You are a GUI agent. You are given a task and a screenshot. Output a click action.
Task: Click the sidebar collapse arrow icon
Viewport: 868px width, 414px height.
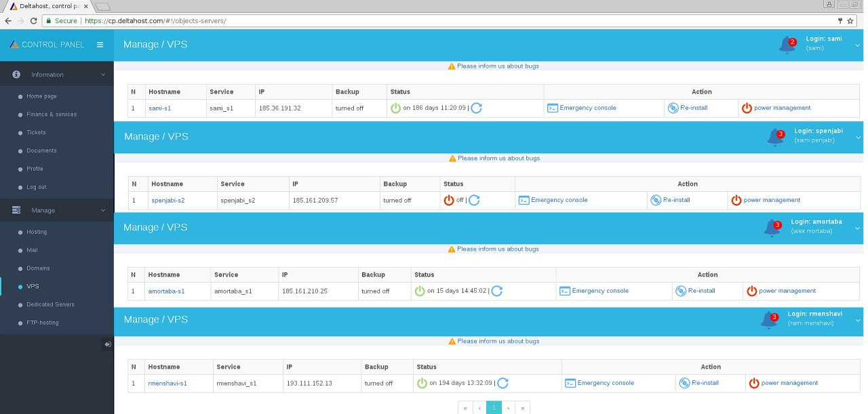click(107, 344)
